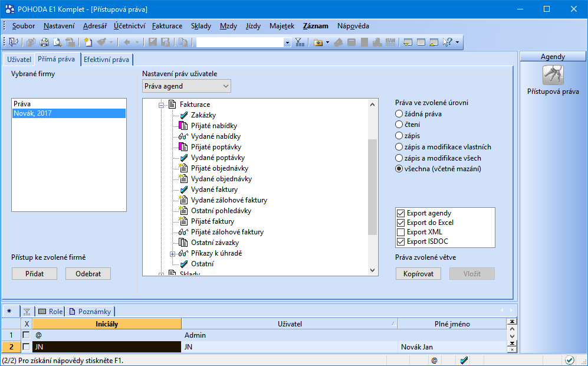
Task: Click the checkmark icon in the status bar
Action: coord(464,360)
